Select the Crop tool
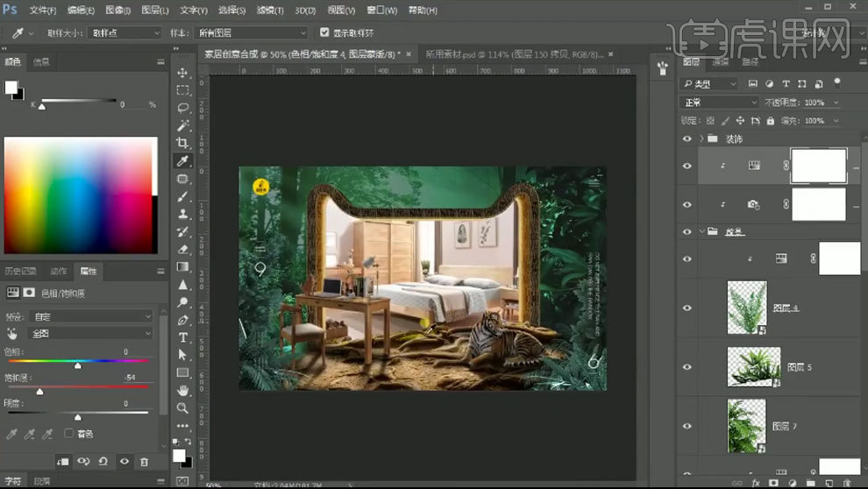 (183, 143)
